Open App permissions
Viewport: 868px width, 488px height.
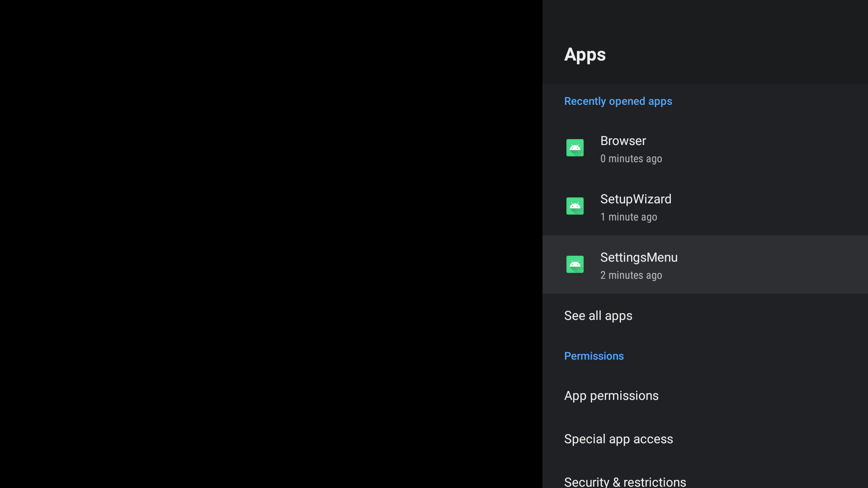click(x=705, y=395)
